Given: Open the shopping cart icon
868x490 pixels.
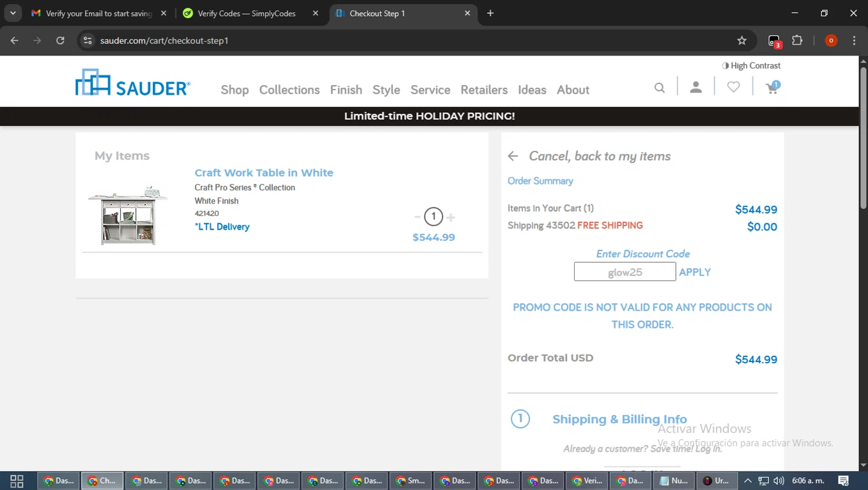Looking at the screenshot, I should coord(773,87).
